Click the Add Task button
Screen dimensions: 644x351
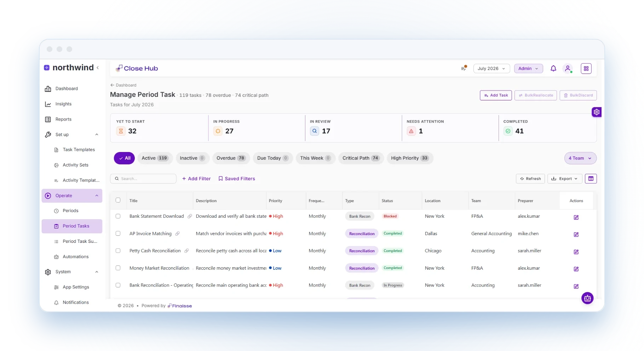(x=496, y=95)
